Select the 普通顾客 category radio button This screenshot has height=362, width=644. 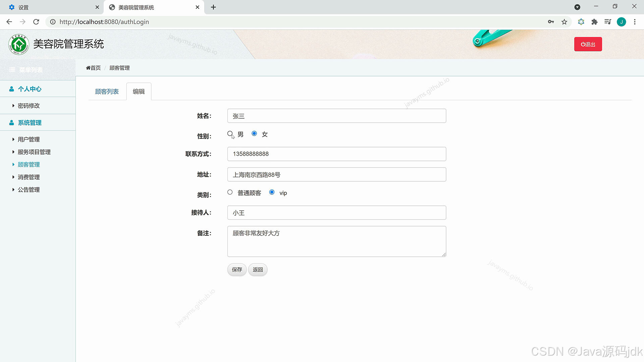pos(230,192)
